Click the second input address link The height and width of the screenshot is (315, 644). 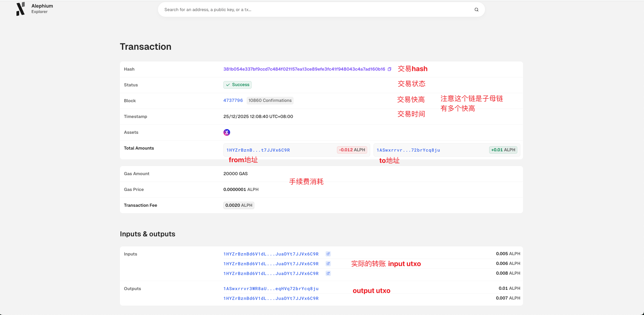pyautogui.click(x=271, y=264)
